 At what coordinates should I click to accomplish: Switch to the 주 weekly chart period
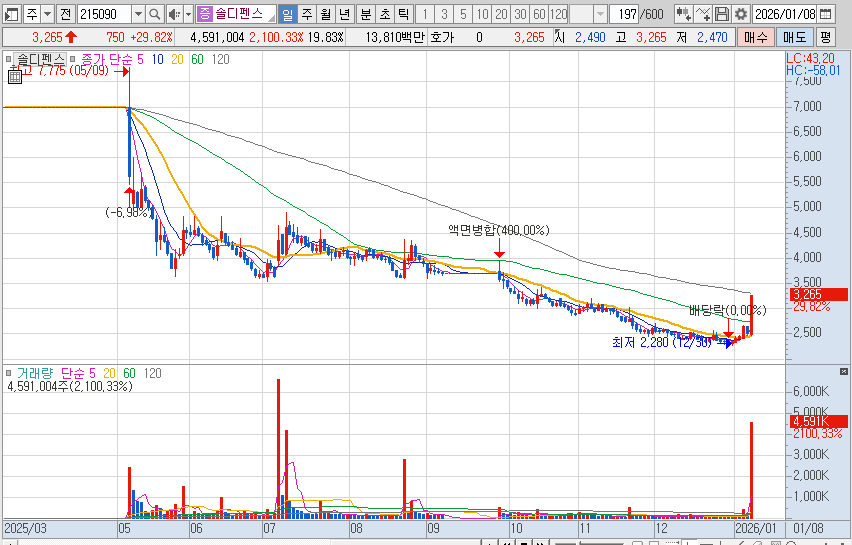pos(307,14)
